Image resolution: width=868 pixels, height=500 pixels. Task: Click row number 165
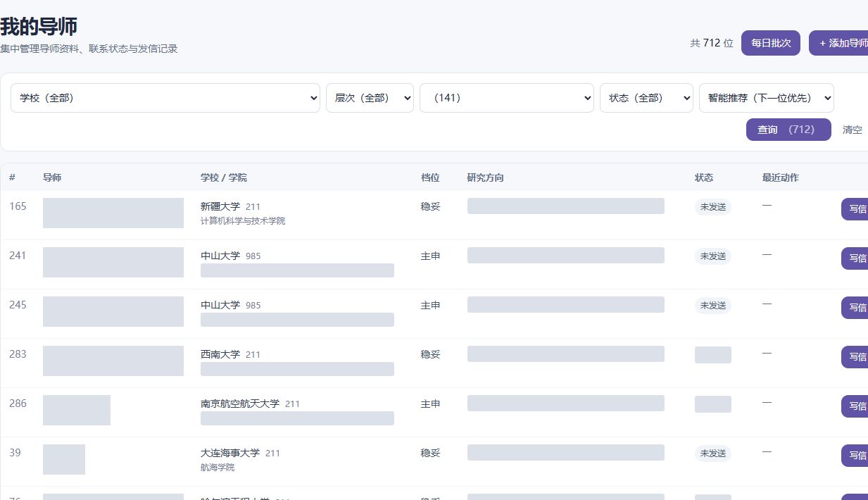(x=18, y=206)
